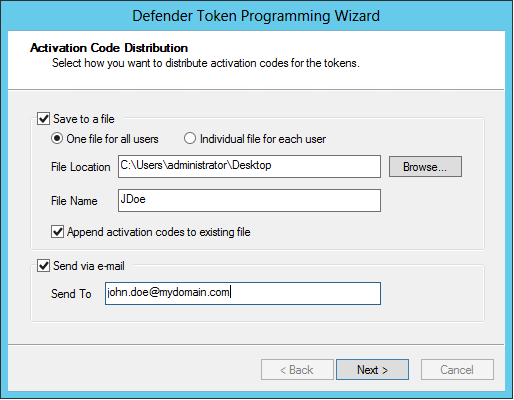514x400 pixels.
Task: Cancel the token programming wizard
Action: (x=457, y=369)
